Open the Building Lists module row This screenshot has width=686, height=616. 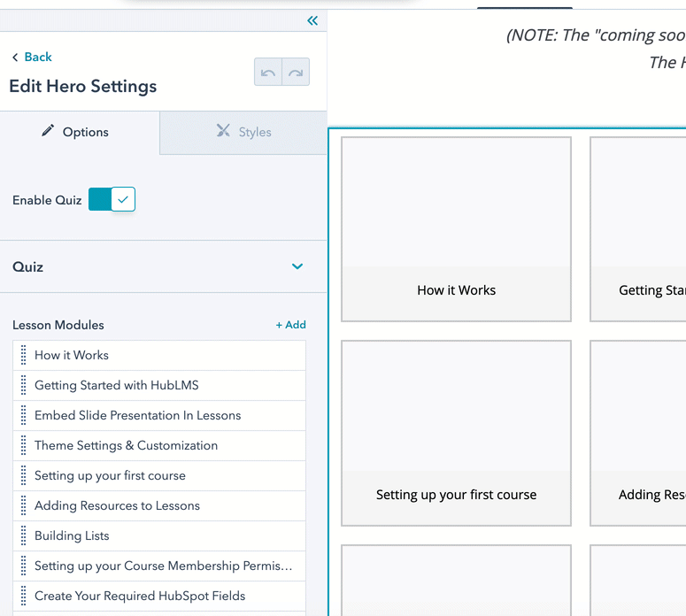159,536
